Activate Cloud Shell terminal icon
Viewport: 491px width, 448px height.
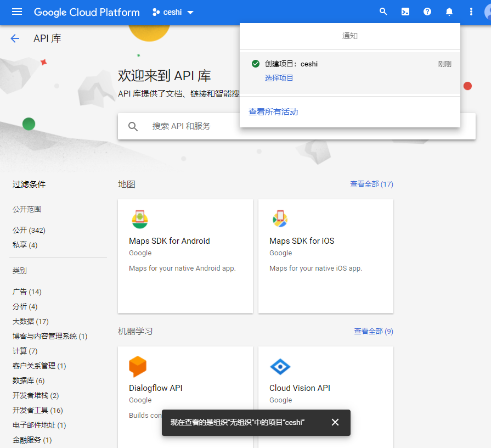405,12
